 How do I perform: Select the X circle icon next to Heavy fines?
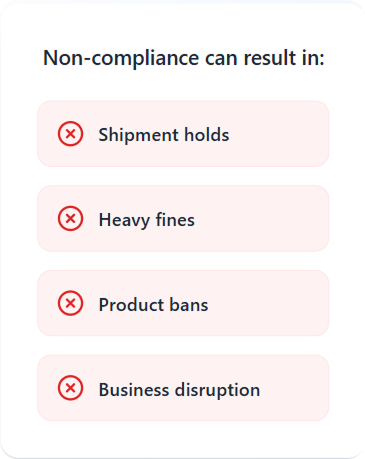[70, 219]
